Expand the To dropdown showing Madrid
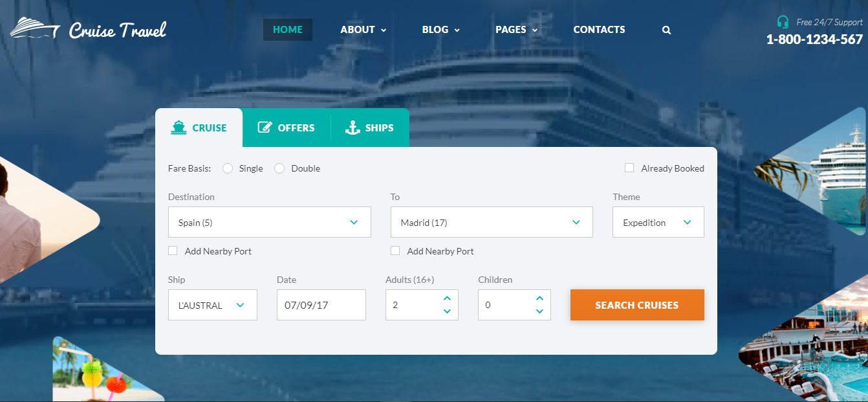Image resolution: width=868 pixels, height=402 pixels. [x=492, y=222]
